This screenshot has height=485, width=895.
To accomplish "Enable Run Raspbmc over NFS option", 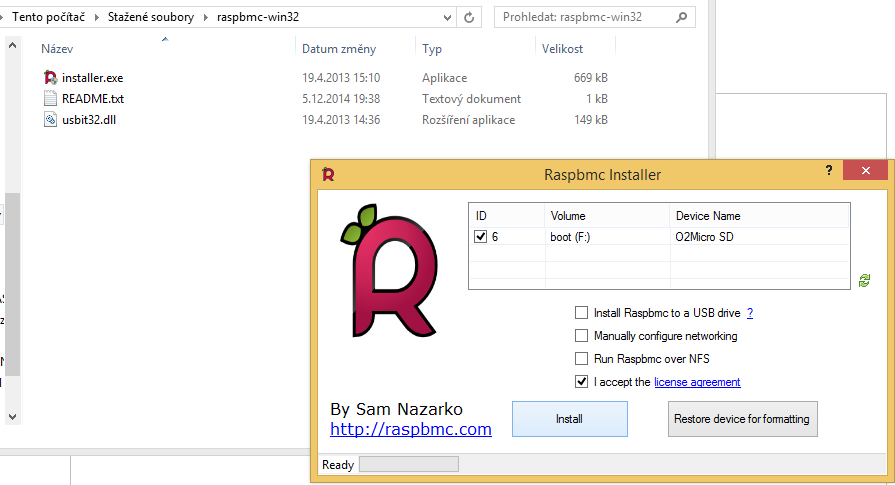I will point(581,358).
